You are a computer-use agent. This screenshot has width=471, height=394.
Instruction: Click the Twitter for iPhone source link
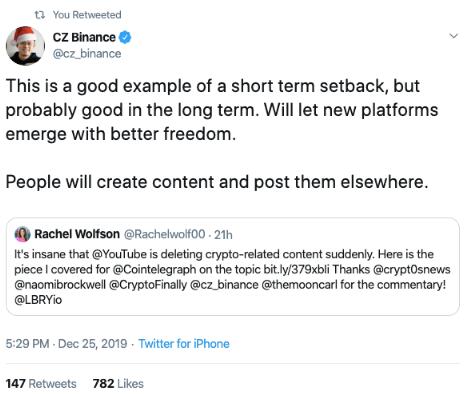(x=184, y=344)
